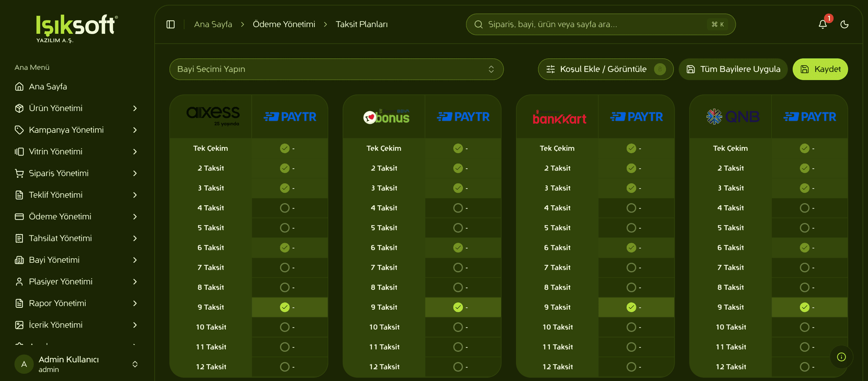The width and height of the screenshot is (868, 381).
Task: Click the Tahsilat Yönetimi receipt icon
Action: tap(19, 238)
